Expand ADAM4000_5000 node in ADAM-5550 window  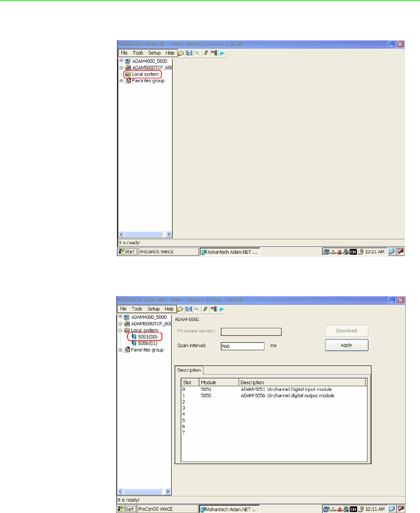(120, 317)
